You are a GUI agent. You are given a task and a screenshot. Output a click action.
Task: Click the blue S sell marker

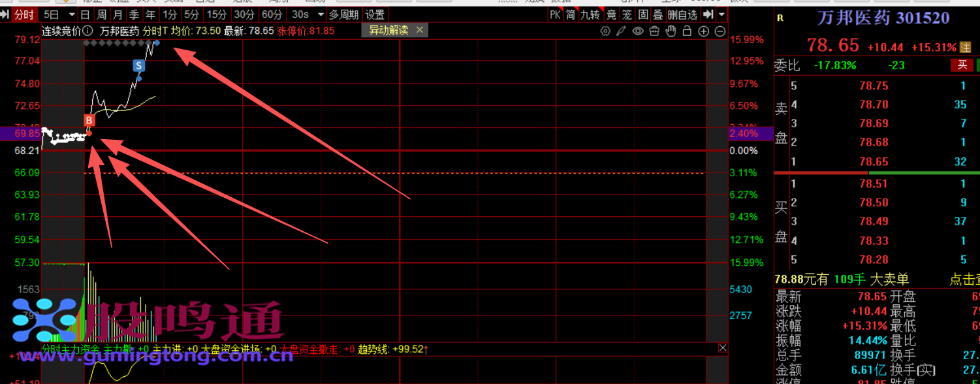139,65
